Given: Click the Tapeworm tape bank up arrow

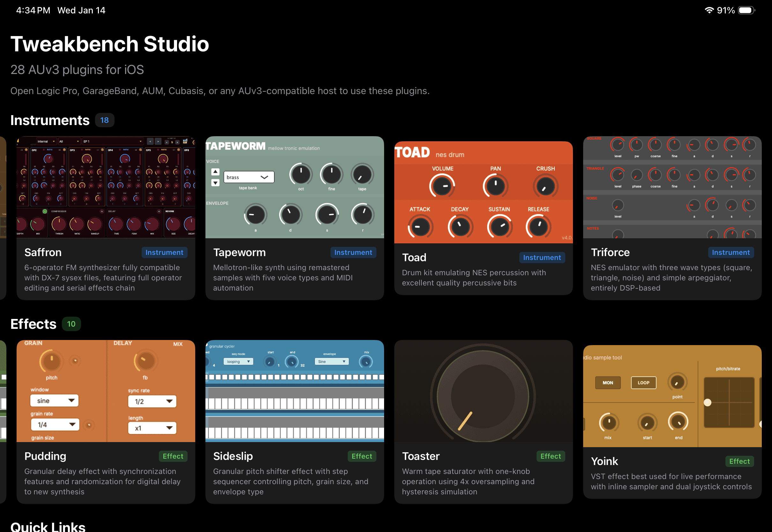Looking at the screenshot, I should [x=215, y=172].
